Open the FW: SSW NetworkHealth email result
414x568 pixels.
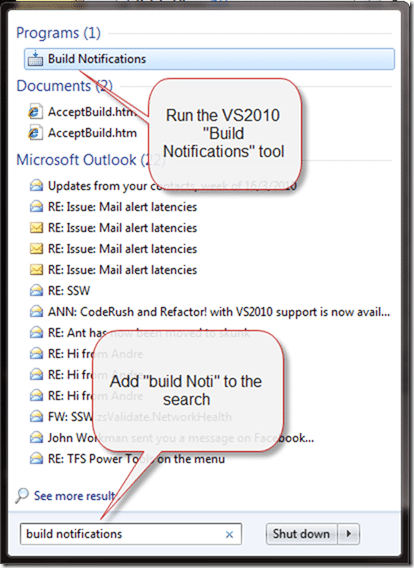pyautogui.click(x=139, y=417)
